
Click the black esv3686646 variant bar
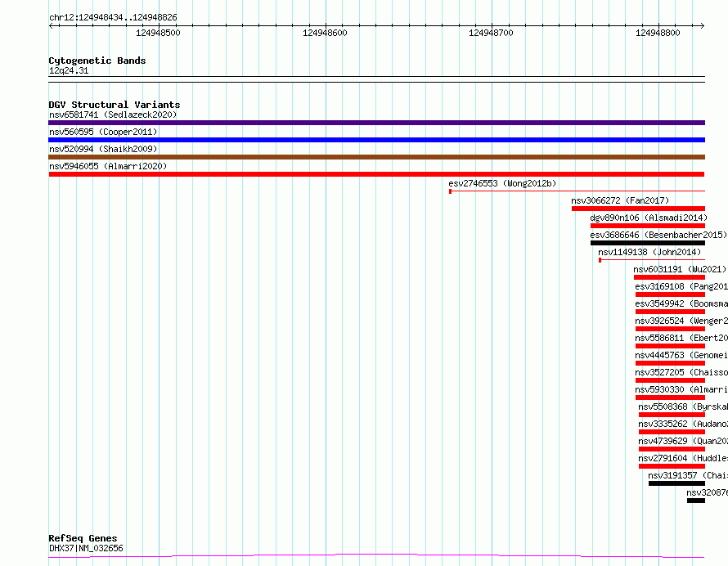(x=648, y=243)
